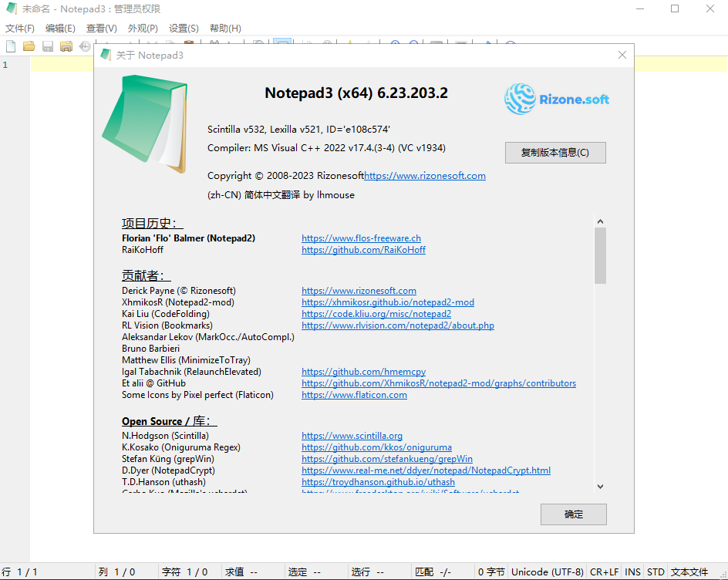Open the notepad2-mod graphs/contributors link
This screenshot has height=580, width=728.
[439, 383]
